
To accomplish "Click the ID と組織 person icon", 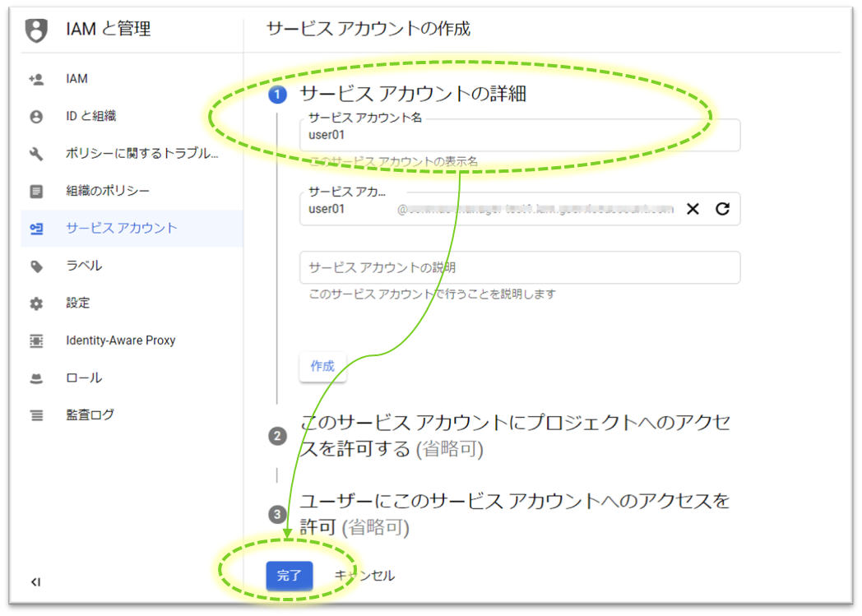I will pos(35,117).
